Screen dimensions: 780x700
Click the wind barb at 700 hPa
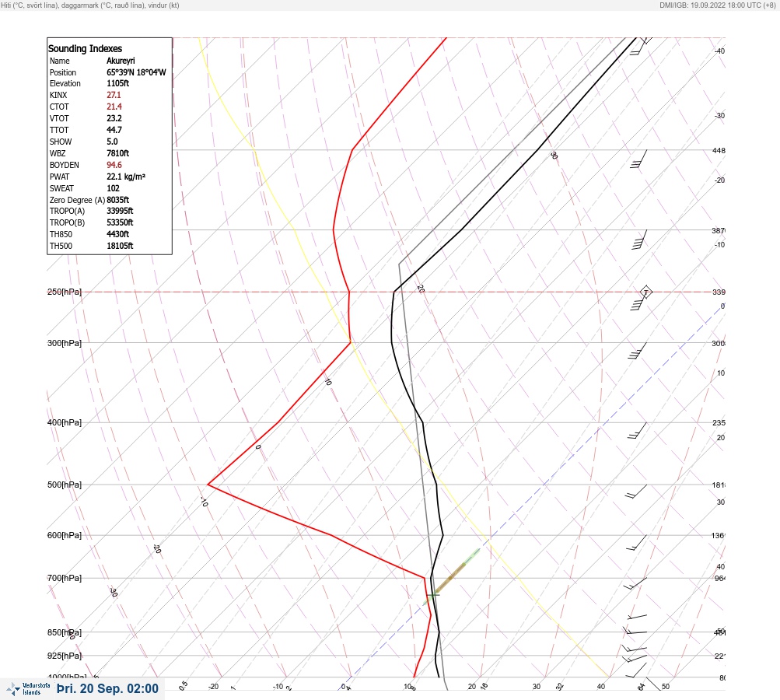tap(635, 583)
